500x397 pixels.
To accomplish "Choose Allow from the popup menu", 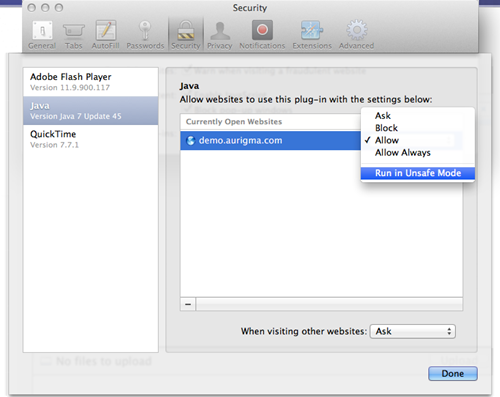I will click(418, 140).
